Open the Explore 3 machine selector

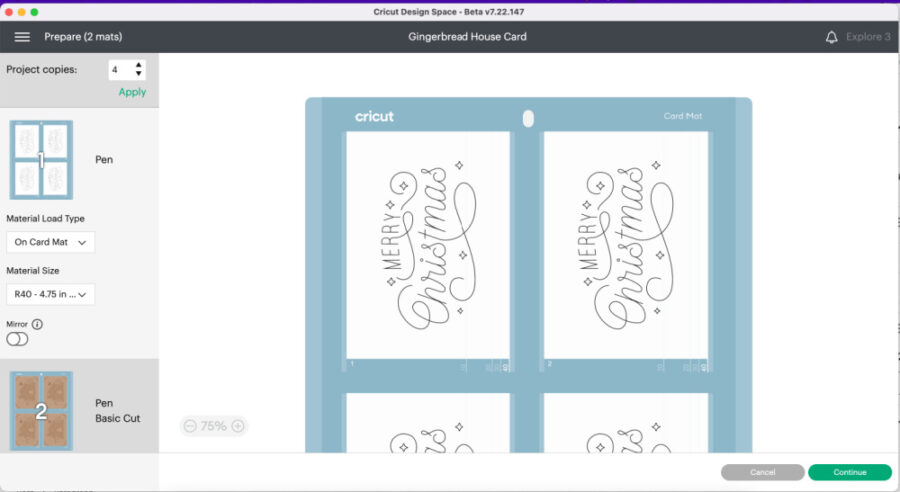click(x=867, y=37)
